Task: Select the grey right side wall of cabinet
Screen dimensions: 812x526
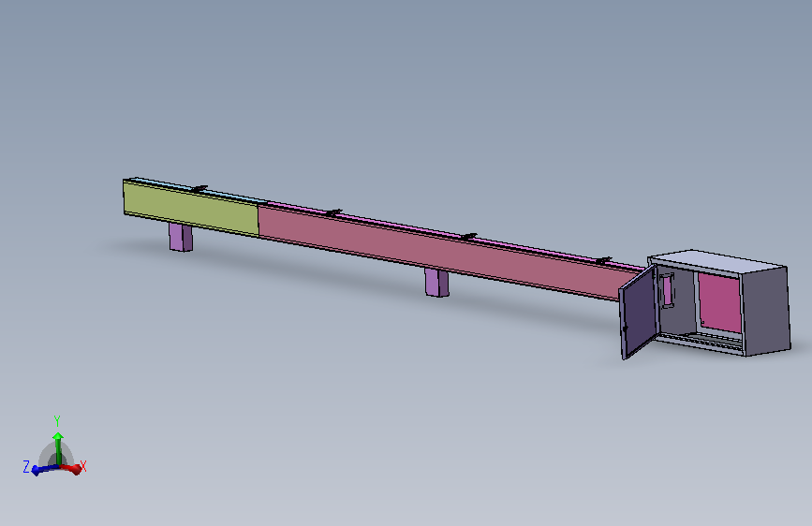Action: (x=765, y=311)
